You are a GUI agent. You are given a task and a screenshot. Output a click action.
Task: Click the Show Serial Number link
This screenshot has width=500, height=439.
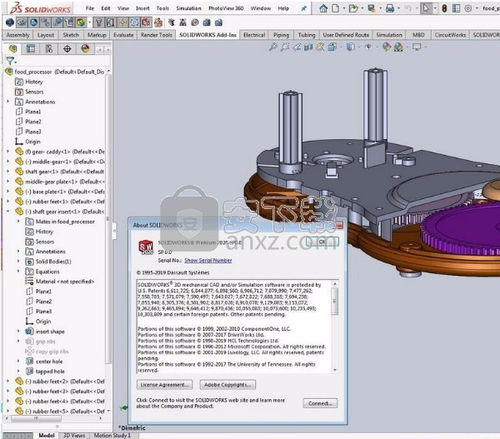(208, 260)
